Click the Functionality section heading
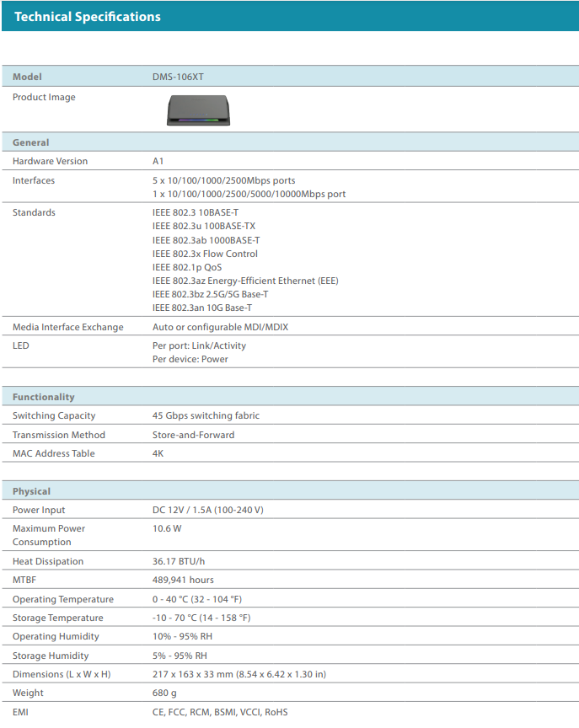The height and width of the screenshot is (728, 579). pyautogui.click(x=44, y=397)
